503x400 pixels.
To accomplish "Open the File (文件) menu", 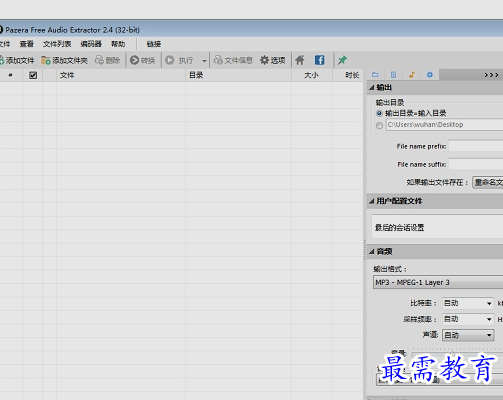I will click(5, 44).
